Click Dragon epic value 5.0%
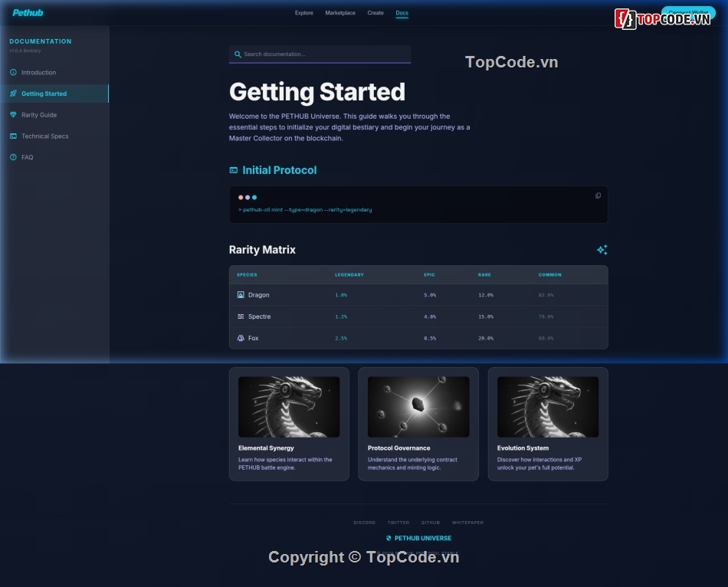 pyautogui.click(x=429, y=295)
